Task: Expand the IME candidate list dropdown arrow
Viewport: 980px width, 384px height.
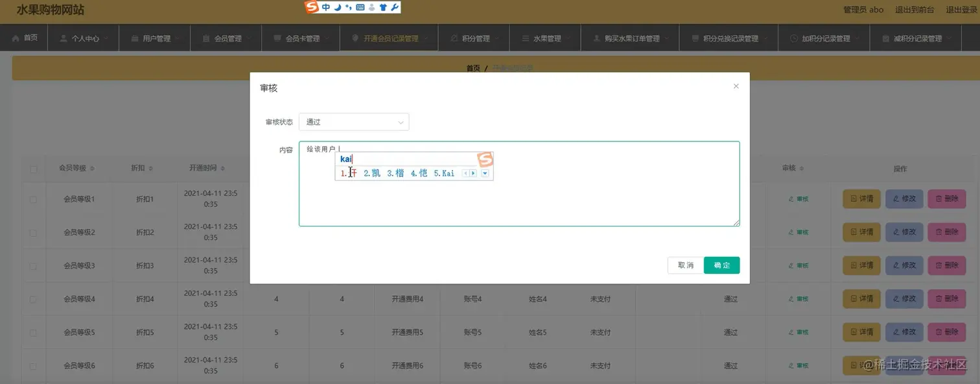Action: click(x=485, y=173)
